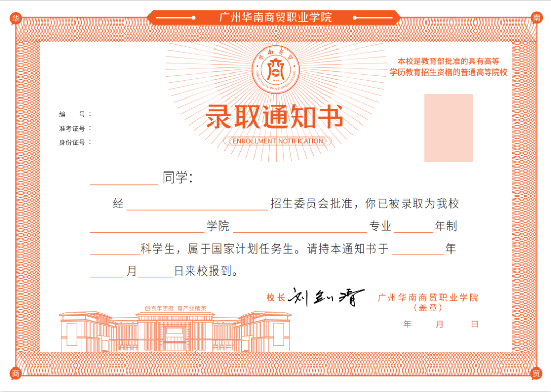This screenshot has height=392, width=551.
Task: Click the text 日来校报到。
Action: point(207,271)
